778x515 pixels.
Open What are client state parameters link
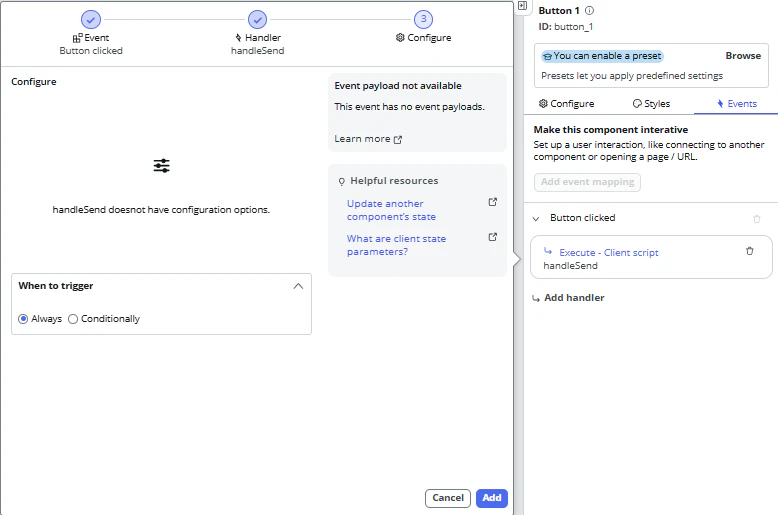(x=396, y=245)
